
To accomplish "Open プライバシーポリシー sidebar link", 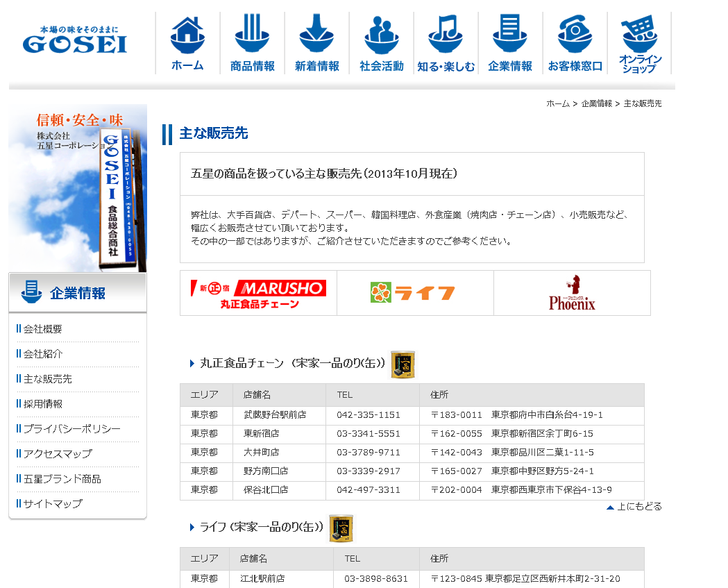I will pos(71,429).
